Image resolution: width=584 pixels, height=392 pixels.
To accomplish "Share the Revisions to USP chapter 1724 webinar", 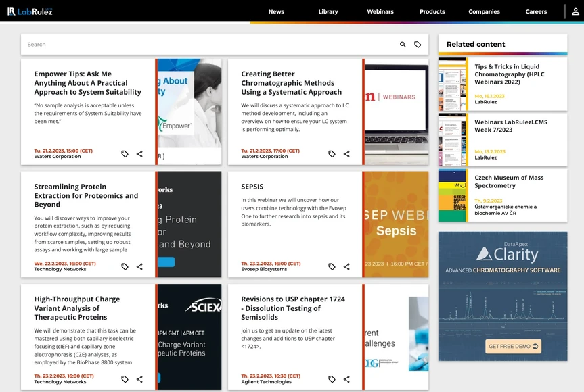I will (x=346, y=379).
